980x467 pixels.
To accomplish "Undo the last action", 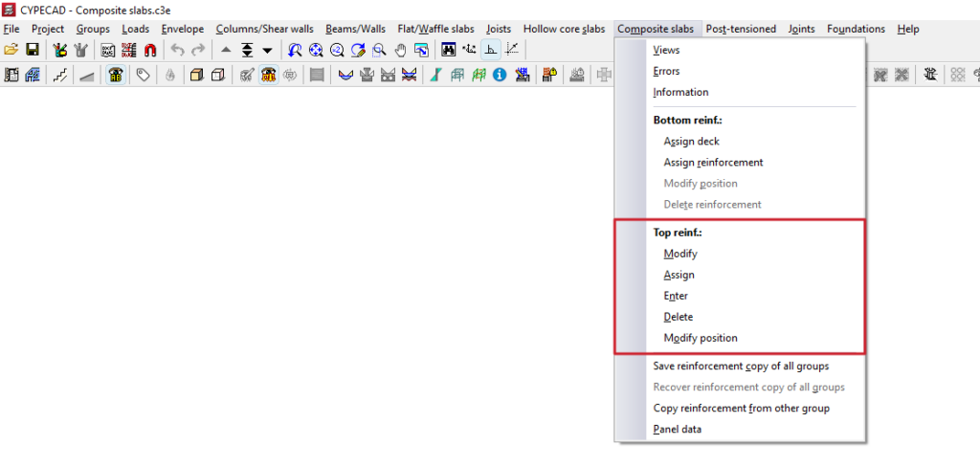I will pos(177,50).
